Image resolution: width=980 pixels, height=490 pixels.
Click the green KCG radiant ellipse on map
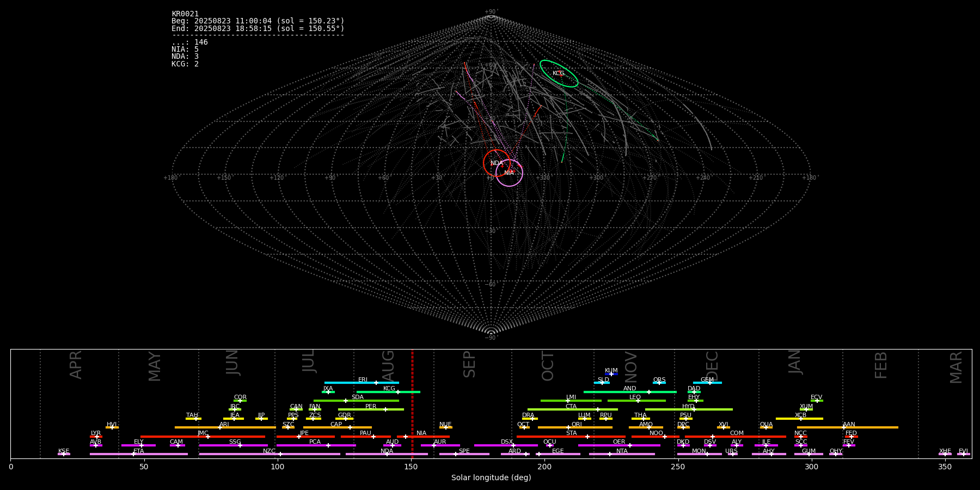pos(559,73)
